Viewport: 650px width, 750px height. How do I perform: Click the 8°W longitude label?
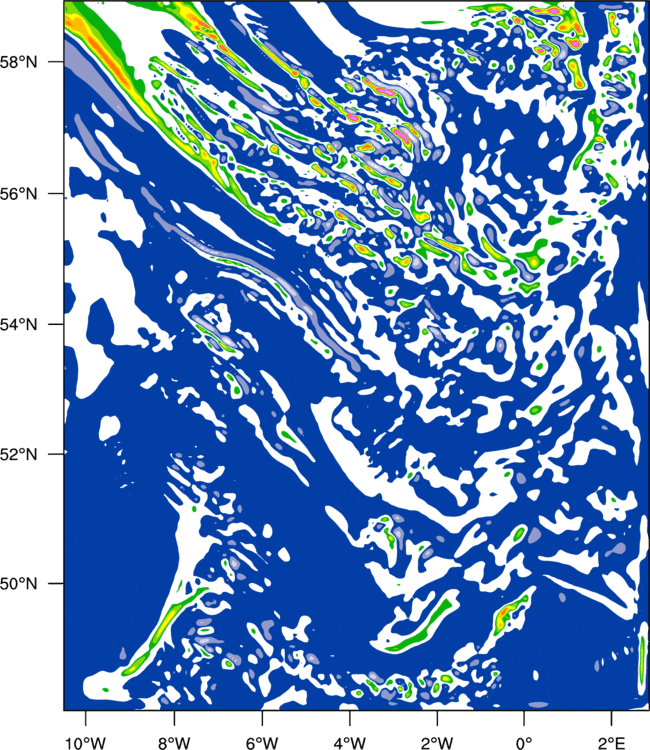point(174,743)
